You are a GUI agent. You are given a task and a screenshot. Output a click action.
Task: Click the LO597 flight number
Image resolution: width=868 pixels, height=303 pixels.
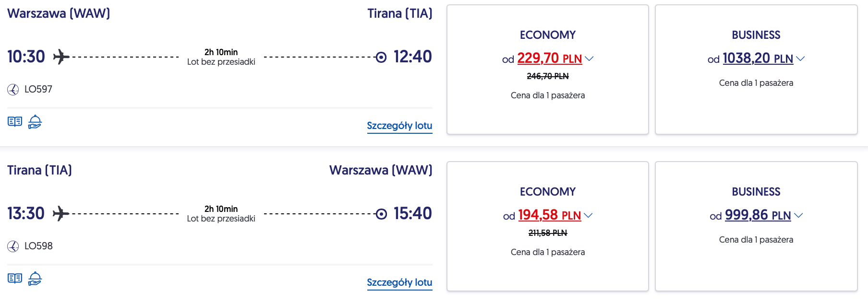point(38,90)
